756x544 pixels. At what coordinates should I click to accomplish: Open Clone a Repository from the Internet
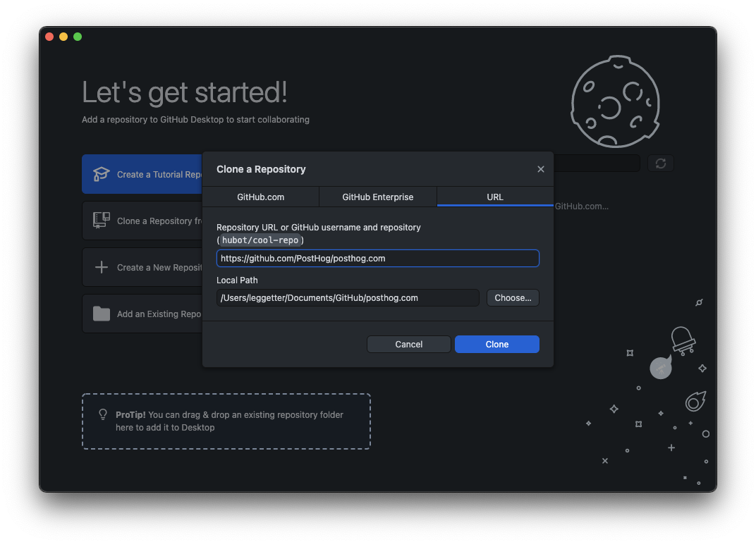pyautogui.click(x=148, y=221)
